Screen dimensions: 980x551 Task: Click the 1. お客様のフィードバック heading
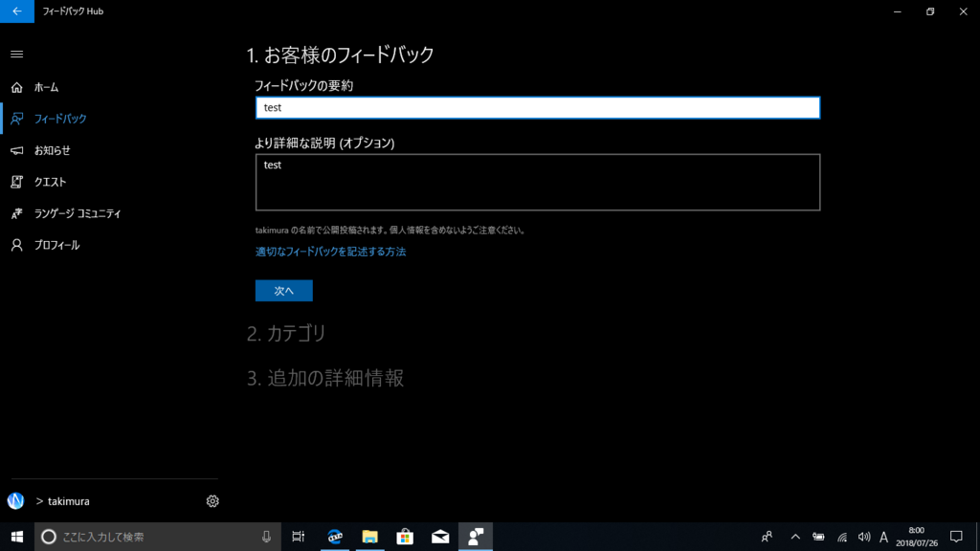coord(340,55)
